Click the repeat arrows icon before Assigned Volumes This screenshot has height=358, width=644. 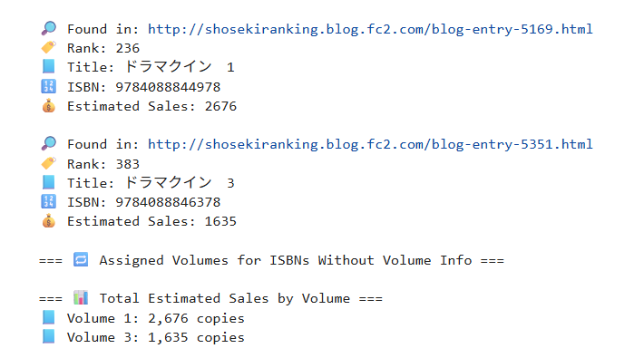click(x=81, y=259)
